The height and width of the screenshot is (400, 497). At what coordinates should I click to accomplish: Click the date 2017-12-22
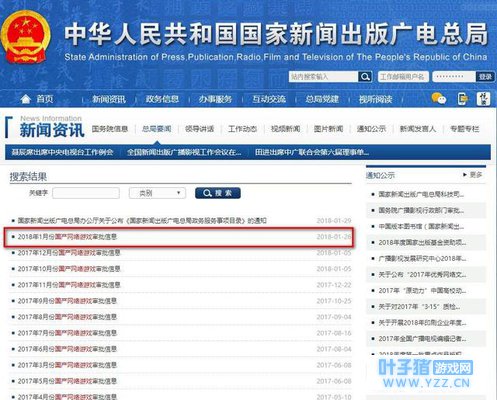(x=334, y=285)
